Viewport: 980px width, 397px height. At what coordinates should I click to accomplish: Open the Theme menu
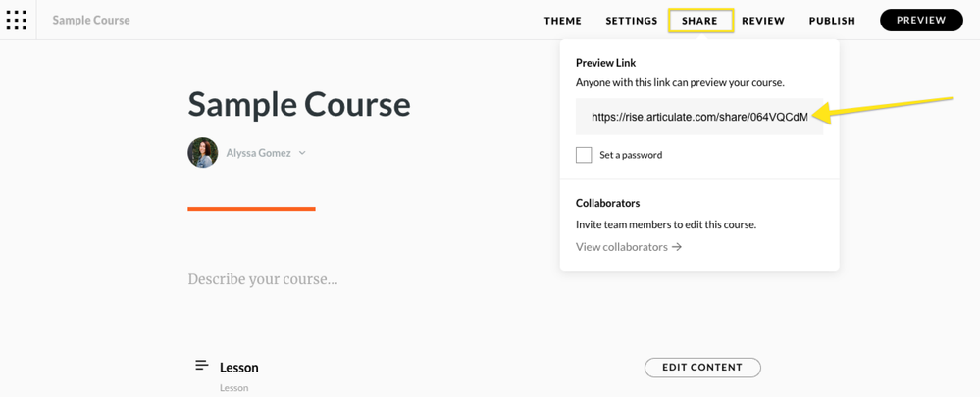pos(563,21)
